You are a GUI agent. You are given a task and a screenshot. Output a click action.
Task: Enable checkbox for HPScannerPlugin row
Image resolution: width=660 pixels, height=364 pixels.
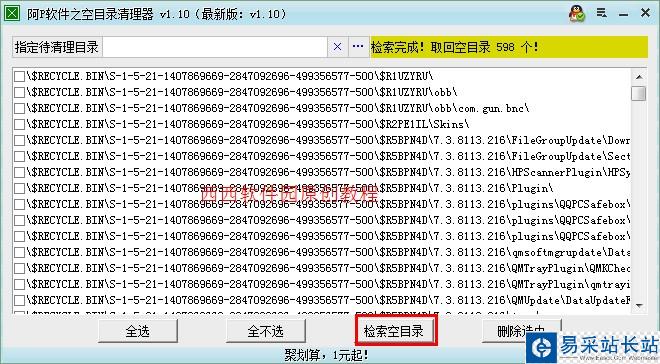click(19, 172)
